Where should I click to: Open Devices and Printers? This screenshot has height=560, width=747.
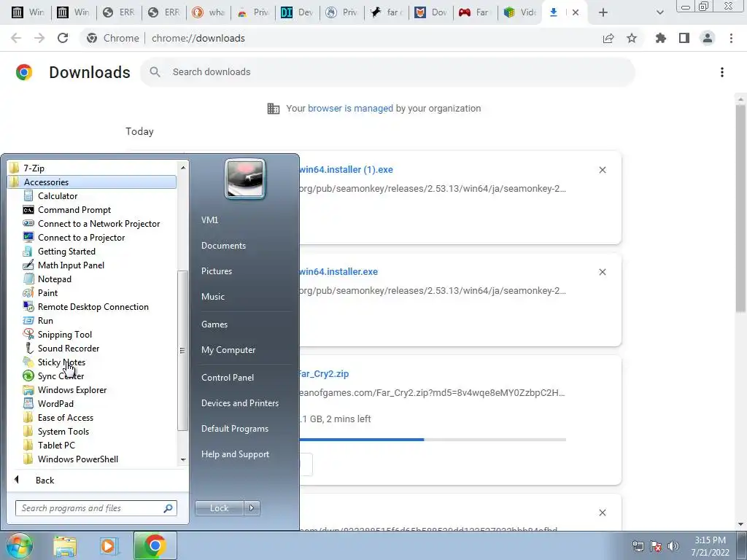pyautogui.click(x=239, y=402)
